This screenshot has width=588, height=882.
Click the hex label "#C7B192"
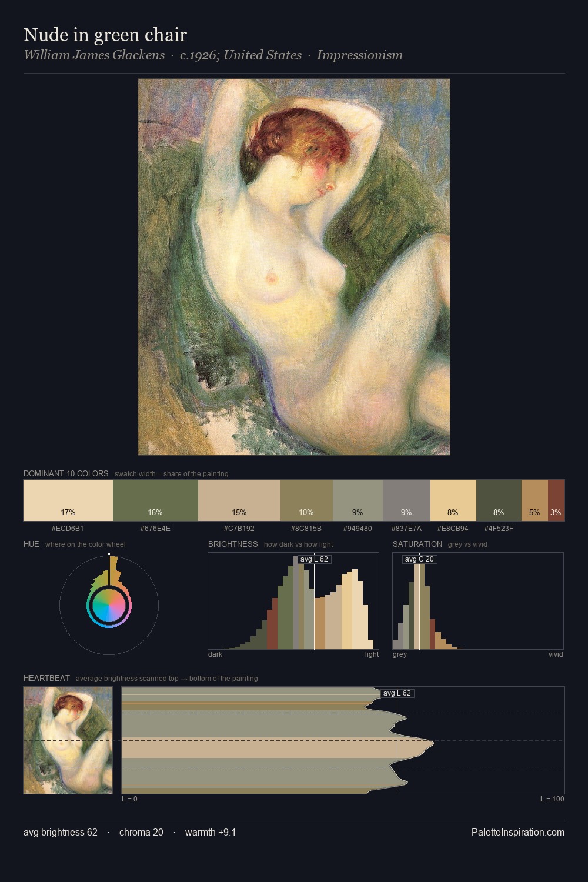click(x=239, y=529)
